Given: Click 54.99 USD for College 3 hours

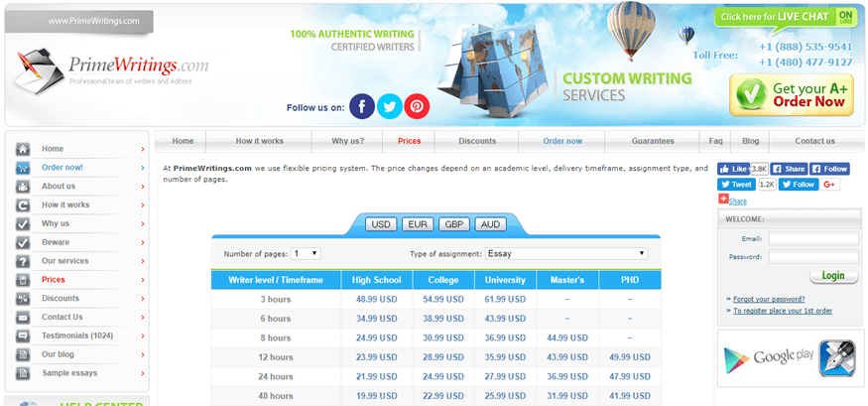Looking at the screenshot, I should tap(443, 300).
